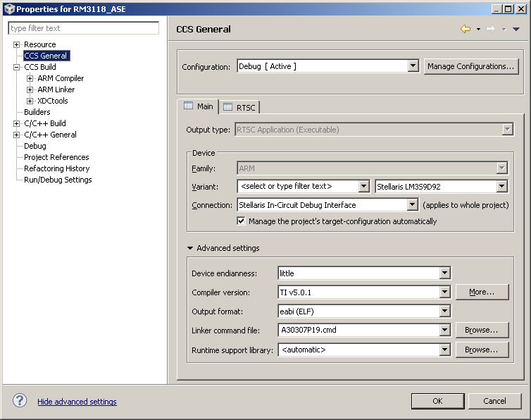This screenshot has width=531, height=420.
Task: Click Hide advanced settings link
Action: click(77, 402)
